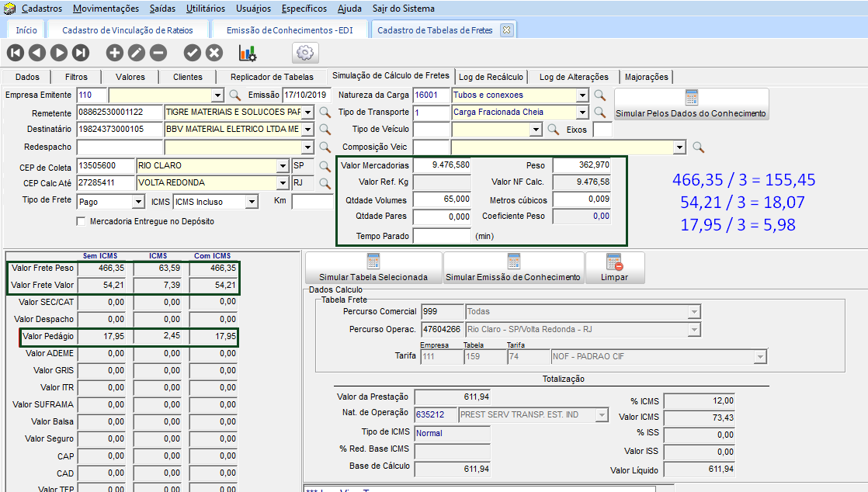
Task: Click the Limpar button
Action: tap(614, 269)
